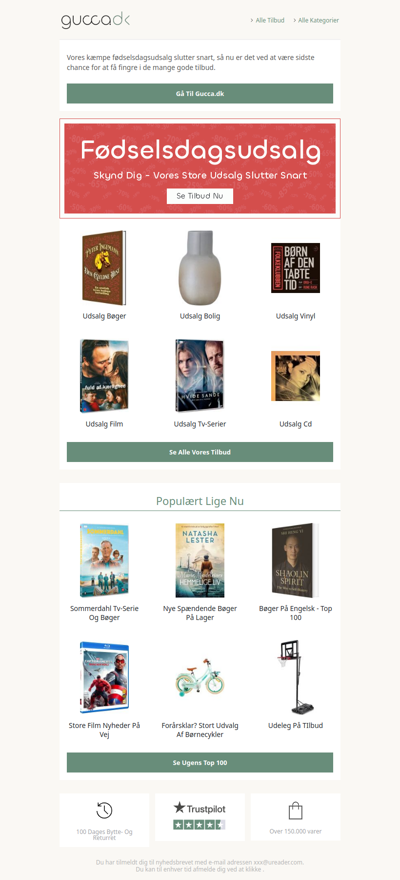Open the 100 days return clock icon

104,810
